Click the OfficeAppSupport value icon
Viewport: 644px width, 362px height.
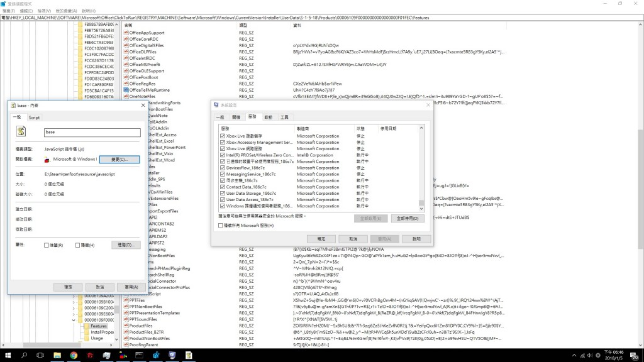(126, 33)
